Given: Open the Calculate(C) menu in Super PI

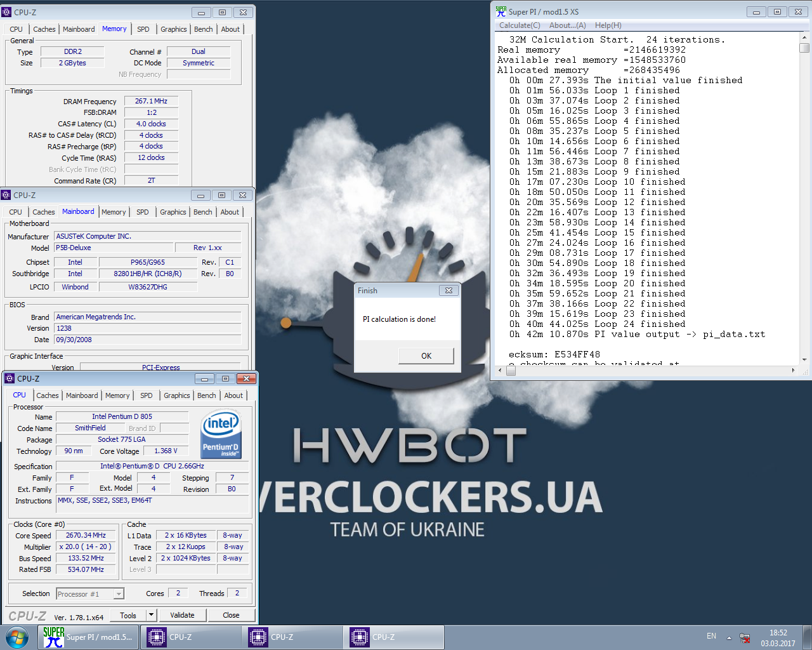Looking at the screenshot, I should pos(520,25).
